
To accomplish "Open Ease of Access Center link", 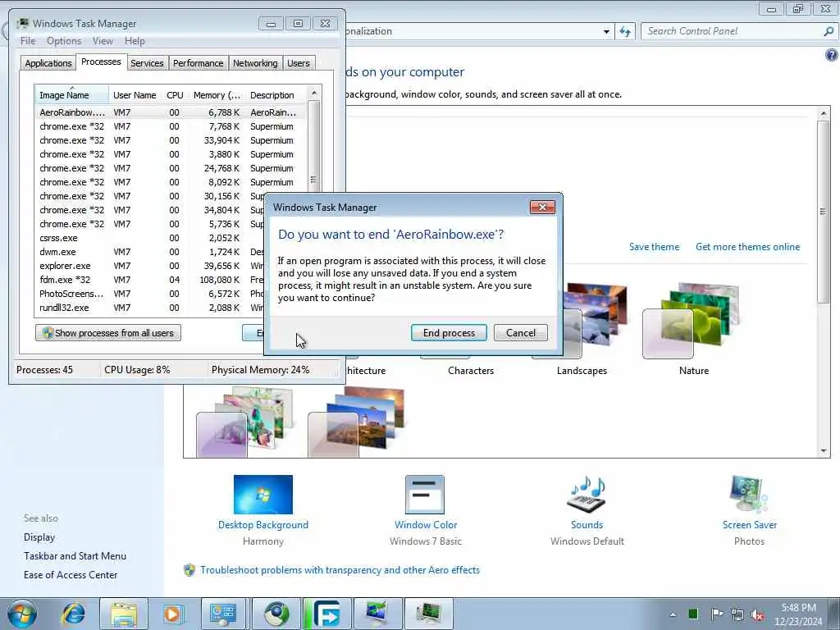I will [x=71, y=575].
